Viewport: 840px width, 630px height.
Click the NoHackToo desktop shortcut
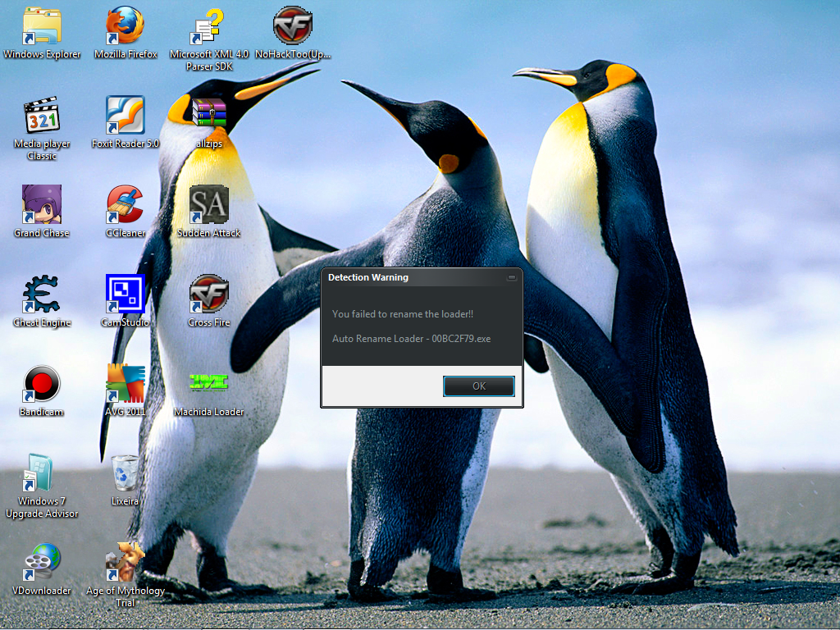click(293, 27)
